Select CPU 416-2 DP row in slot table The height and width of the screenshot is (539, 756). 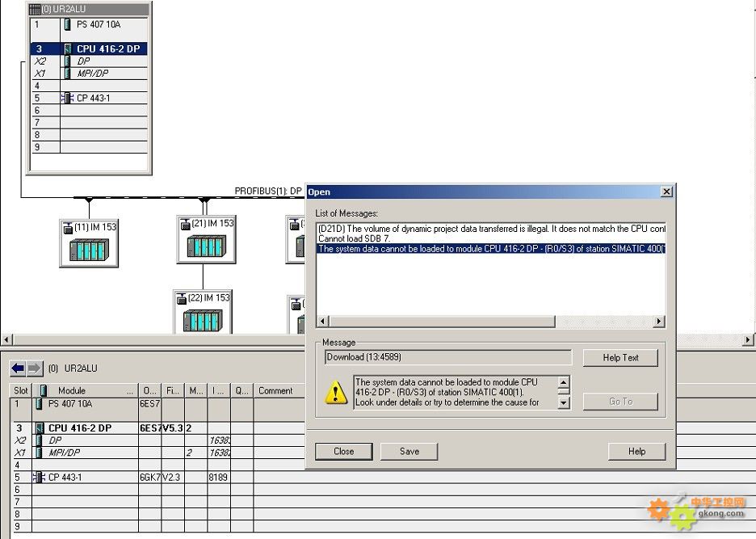coord(157,428)
